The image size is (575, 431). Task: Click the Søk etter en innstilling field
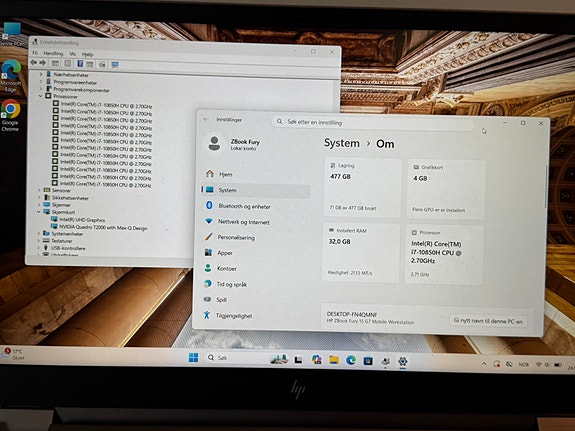[x=372, y=123]
